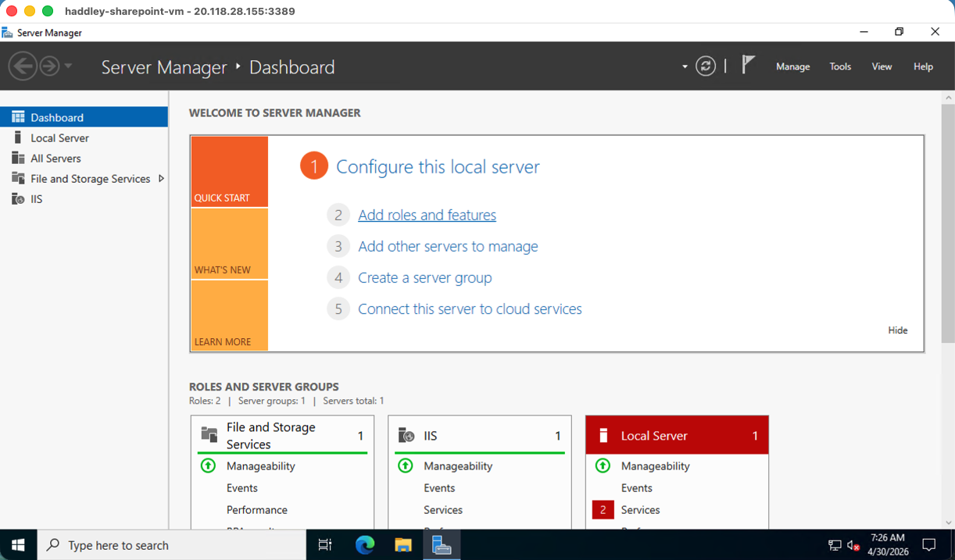Click the All Servers sidebar icon
The height and width of the screenshot is (560, 955).
(18, 158)
